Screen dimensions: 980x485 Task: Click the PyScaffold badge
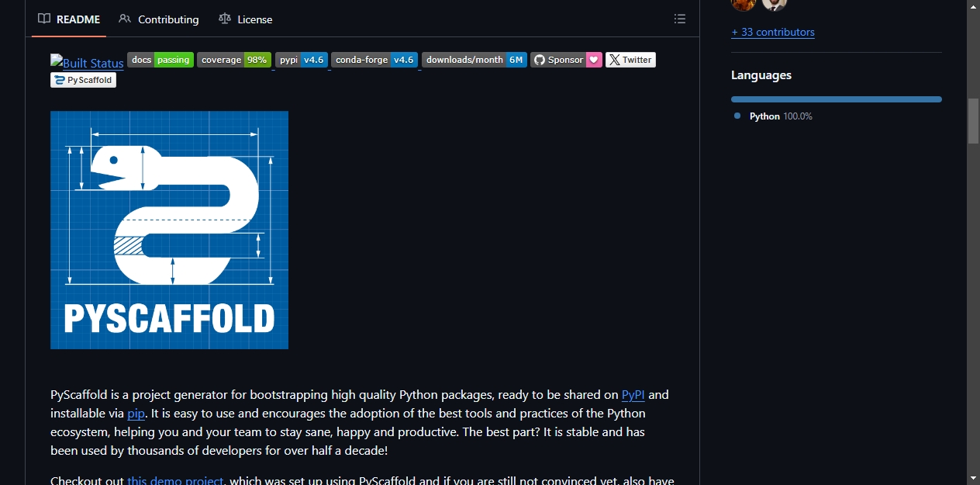coord(83,80)
